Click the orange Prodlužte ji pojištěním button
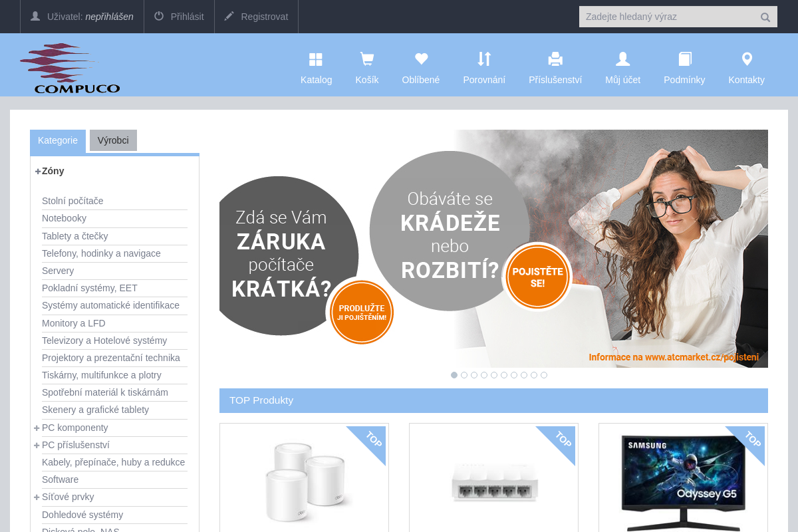 pyautogui.click(x=362, y=312)
